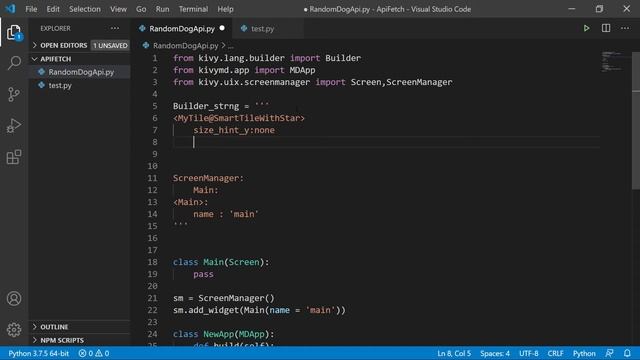Open the File menu

[31, 9]
